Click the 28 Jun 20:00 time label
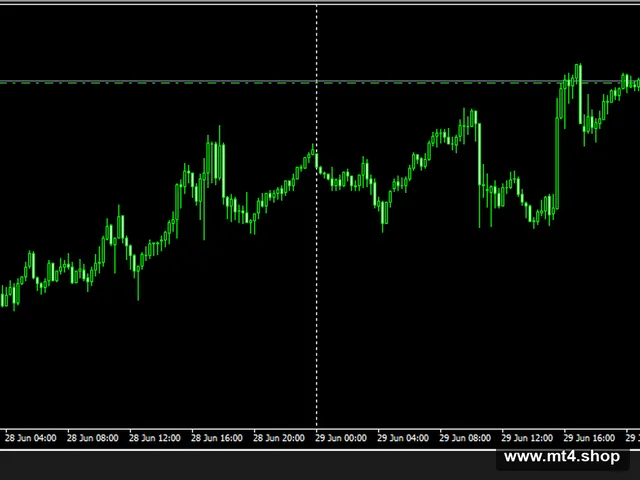Screen dimensions: 640x480 [x=279, y=438]
